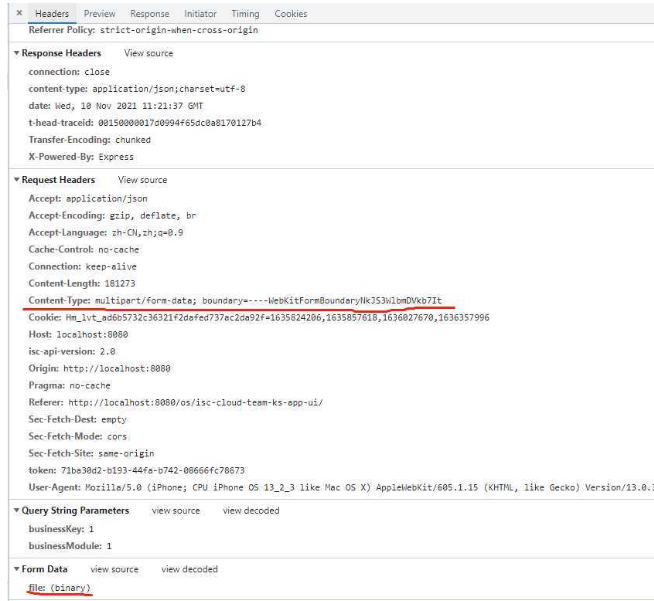
Task: Select Pragma: no-cache row
Action: (x=70, y=385)
